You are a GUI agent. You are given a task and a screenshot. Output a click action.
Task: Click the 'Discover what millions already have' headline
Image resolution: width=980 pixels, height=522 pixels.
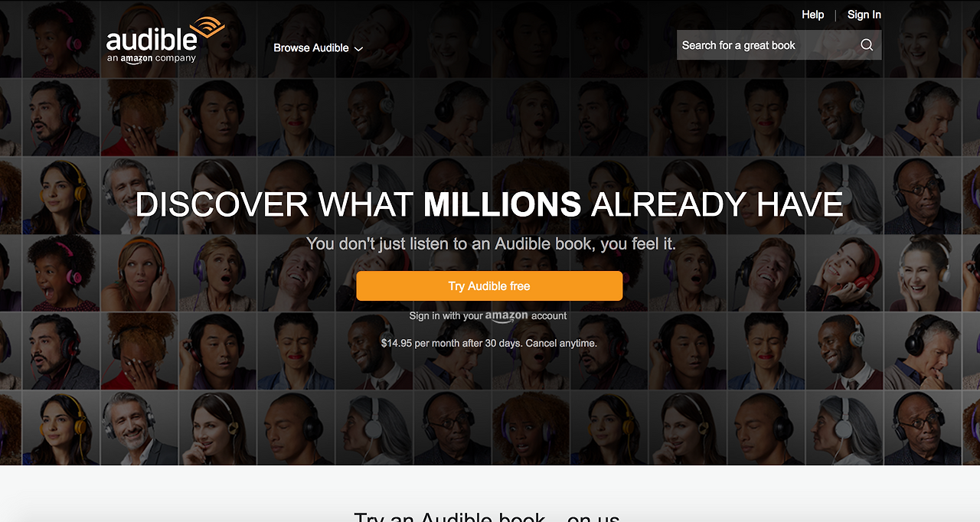click(489, 204)
